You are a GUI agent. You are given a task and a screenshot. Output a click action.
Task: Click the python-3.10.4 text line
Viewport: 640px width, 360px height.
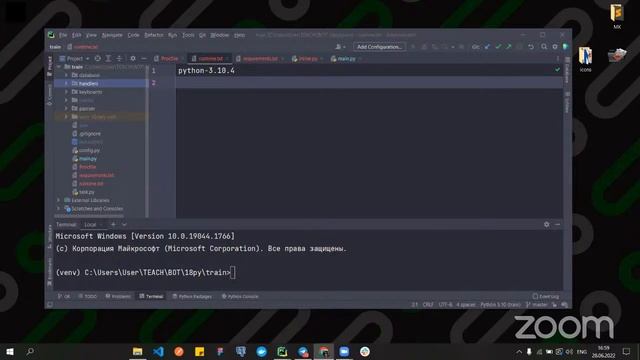tap(206, 71)
